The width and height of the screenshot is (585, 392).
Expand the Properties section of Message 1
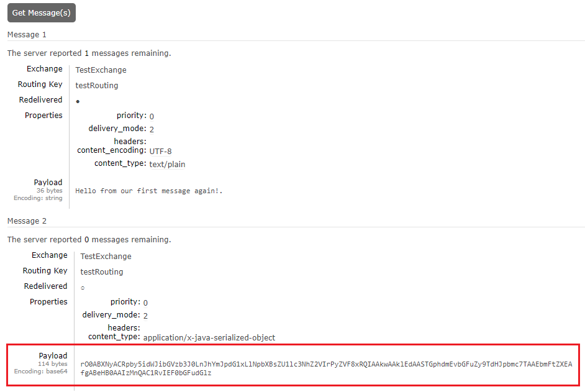[44, 115]
